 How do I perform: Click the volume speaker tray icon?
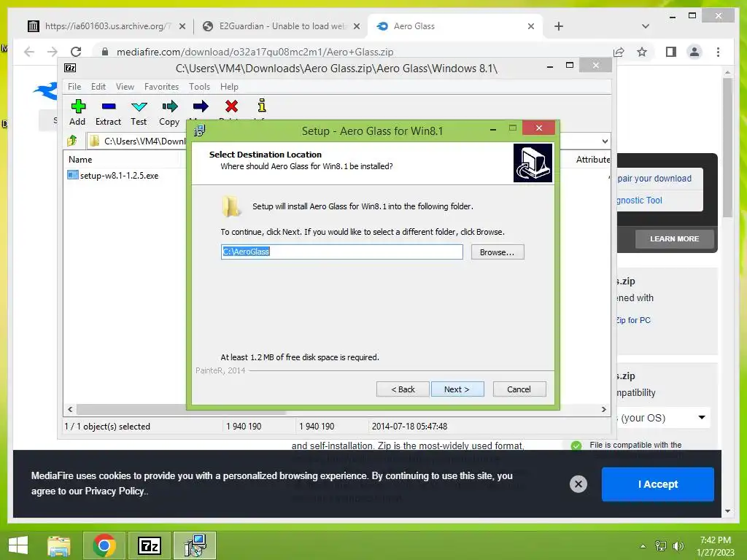point(678,545)
